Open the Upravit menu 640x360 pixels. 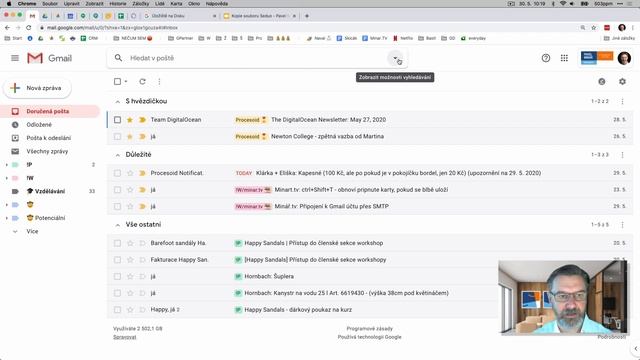pyautogui.click(x=71, y=3)
